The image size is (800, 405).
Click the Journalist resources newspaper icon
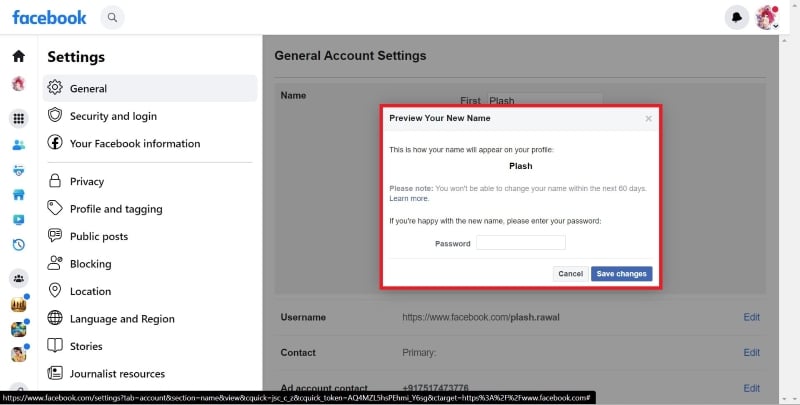tap(55, 373)
